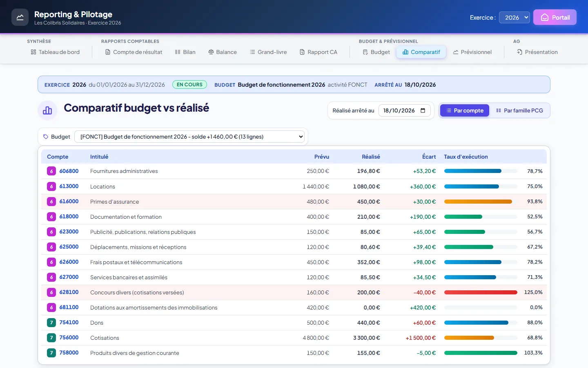Click the green 103,3% execution bar
This screenshot has height=368, width=588.
[481, 353]
